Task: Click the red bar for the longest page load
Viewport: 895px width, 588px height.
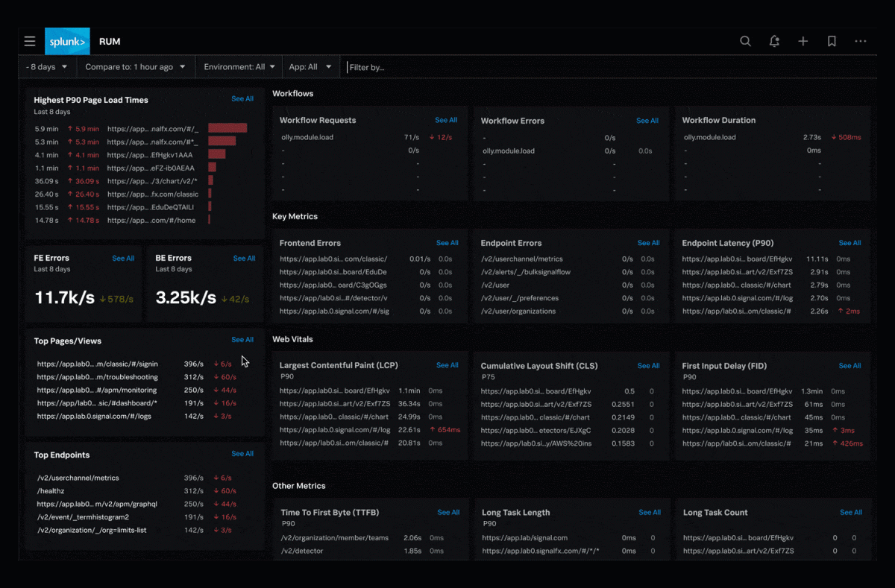Action: tap(227, 128)
